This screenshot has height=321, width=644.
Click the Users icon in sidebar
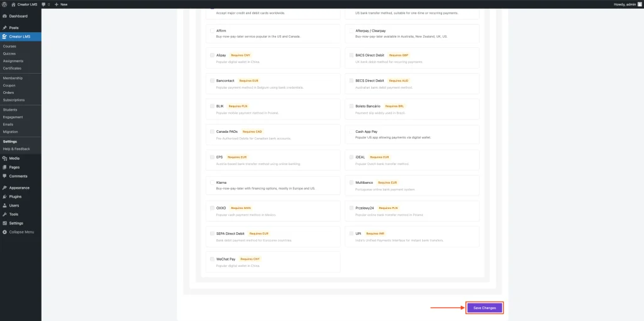4,206
